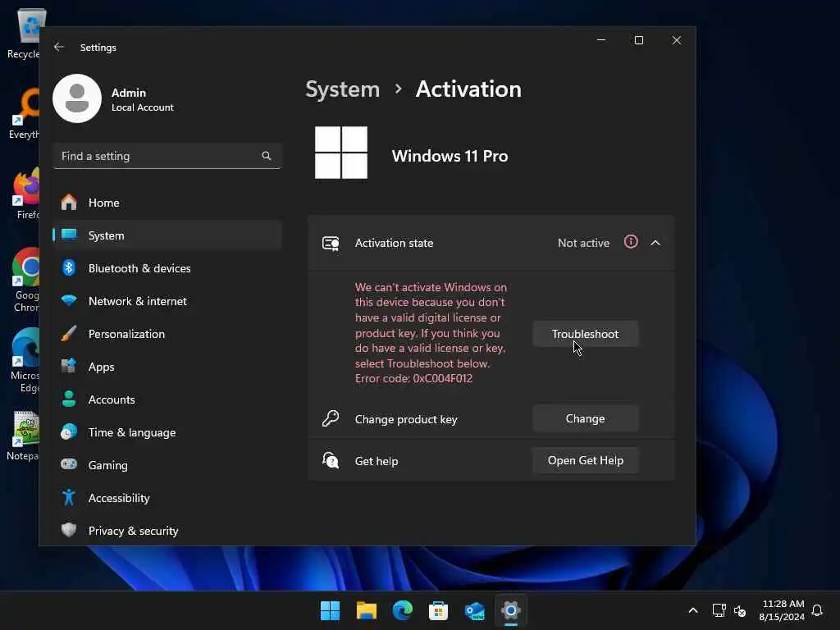This screenshot has width=840, height=630.
Task: Go to Time & language settings
Action: pyautogui.click(x=167, y=432)
